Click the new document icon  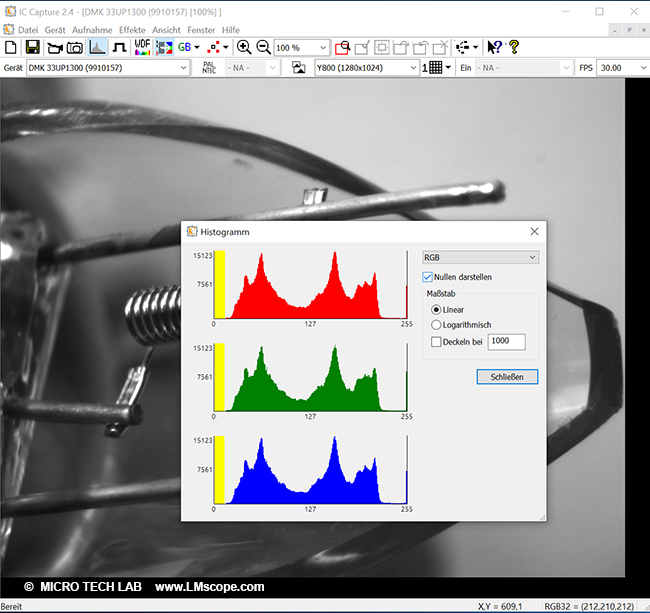[x=11, y=47]
